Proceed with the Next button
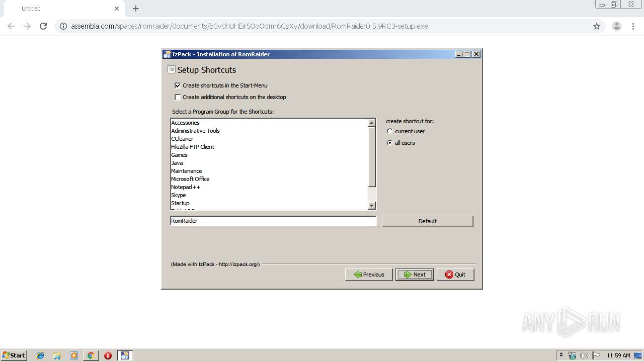This screenshot has height=362, width=644. (415, 275)
